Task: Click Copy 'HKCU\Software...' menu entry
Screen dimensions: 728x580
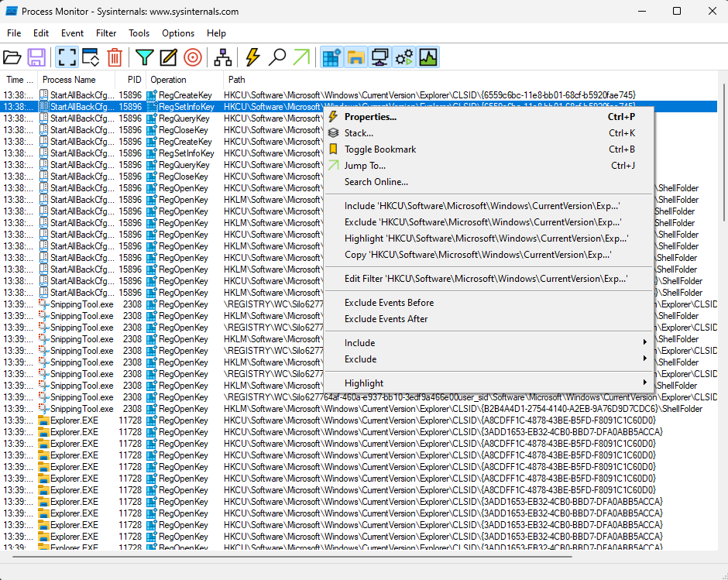Action: (x=489, y=255)
